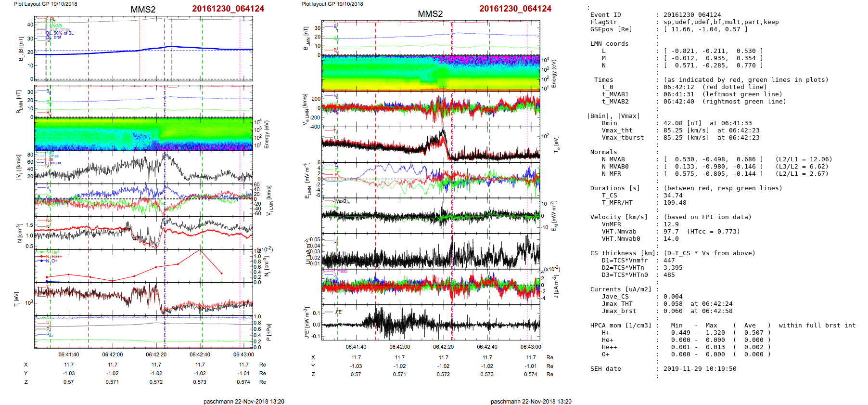Click the 06:43:00 time tick on right plot
Viewport: 868px width, 405px height.
point(530,347)
